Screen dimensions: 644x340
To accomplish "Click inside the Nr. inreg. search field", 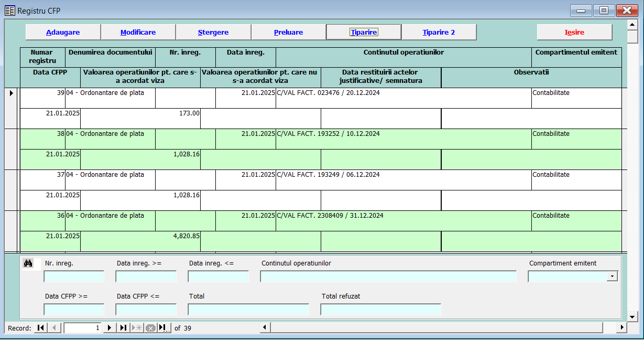I will 73,276.
